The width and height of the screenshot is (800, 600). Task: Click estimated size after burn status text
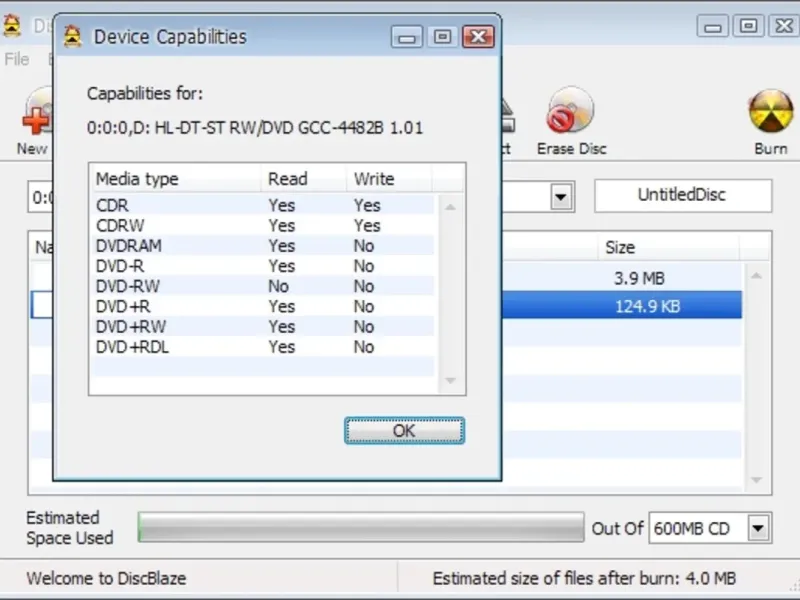tap(584, 579)
